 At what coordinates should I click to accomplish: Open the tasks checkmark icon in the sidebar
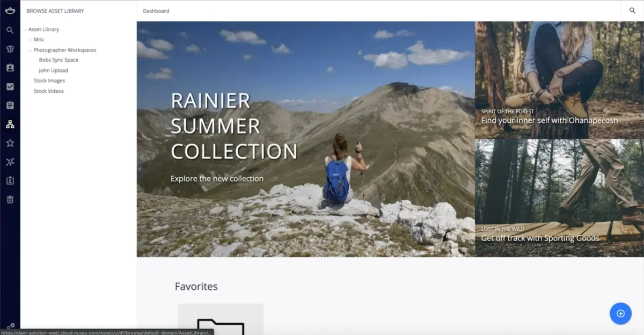pyautogui.click(x=10, y=86)
